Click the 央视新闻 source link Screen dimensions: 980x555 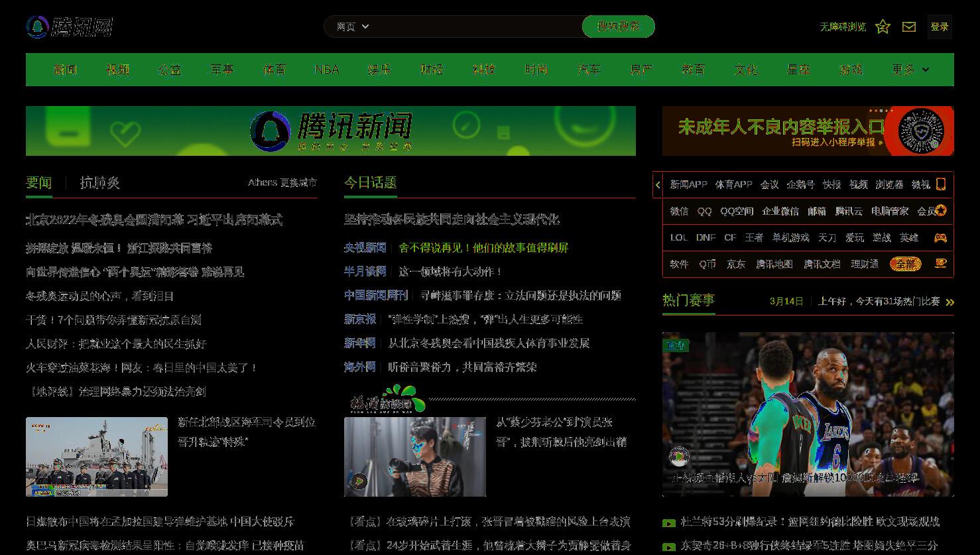point(365,248)
